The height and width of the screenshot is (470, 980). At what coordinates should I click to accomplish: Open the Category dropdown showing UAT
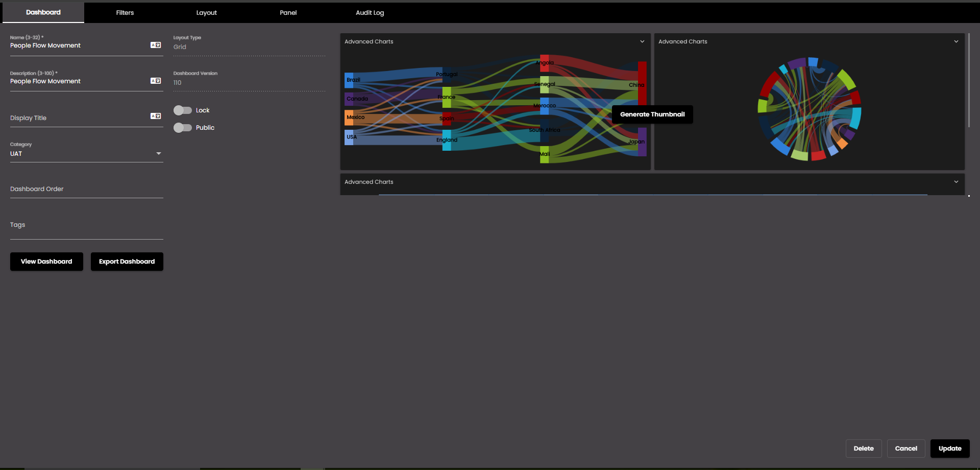click(87, 153)
